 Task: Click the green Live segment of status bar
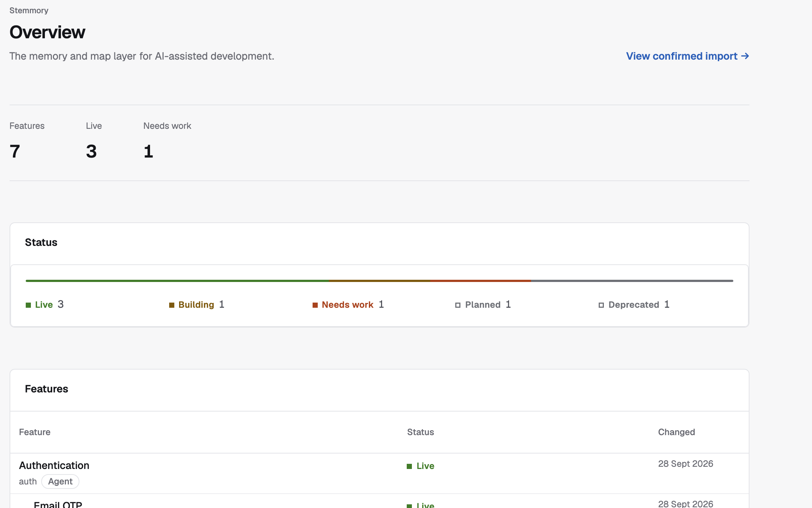pos(177,281)
